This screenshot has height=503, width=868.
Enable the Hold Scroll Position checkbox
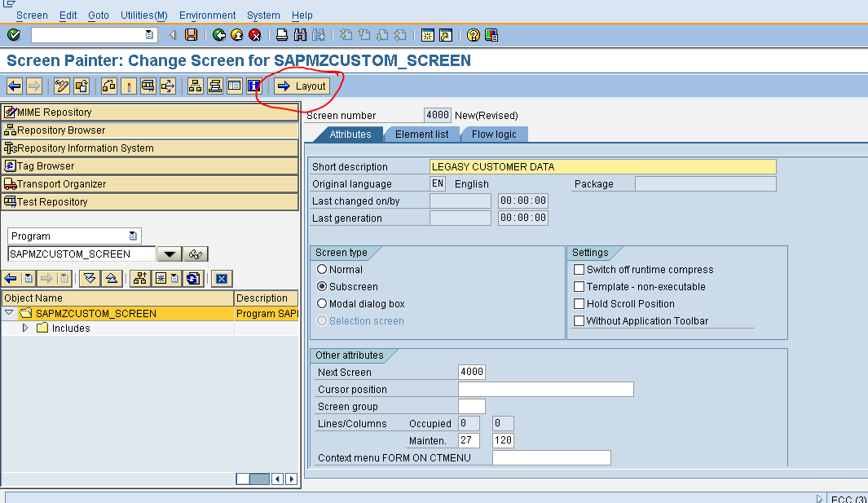pyautogui.click(x=579, y=303)
